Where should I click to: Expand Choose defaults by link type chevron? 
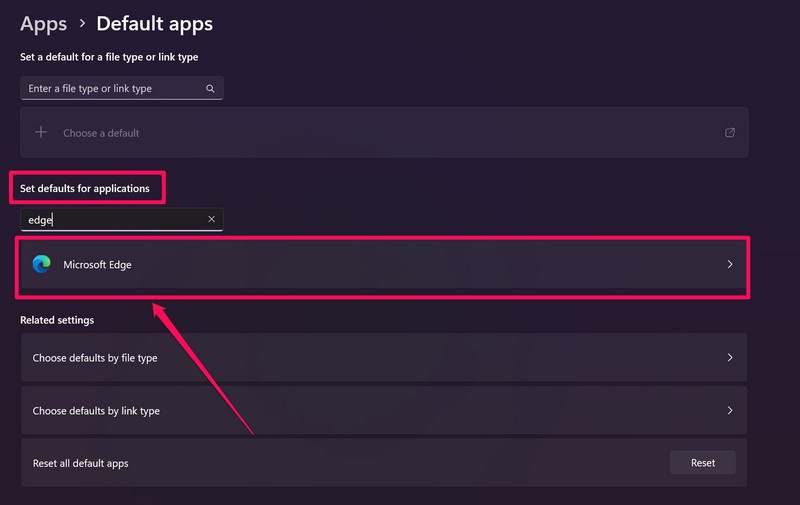[730, 411]
